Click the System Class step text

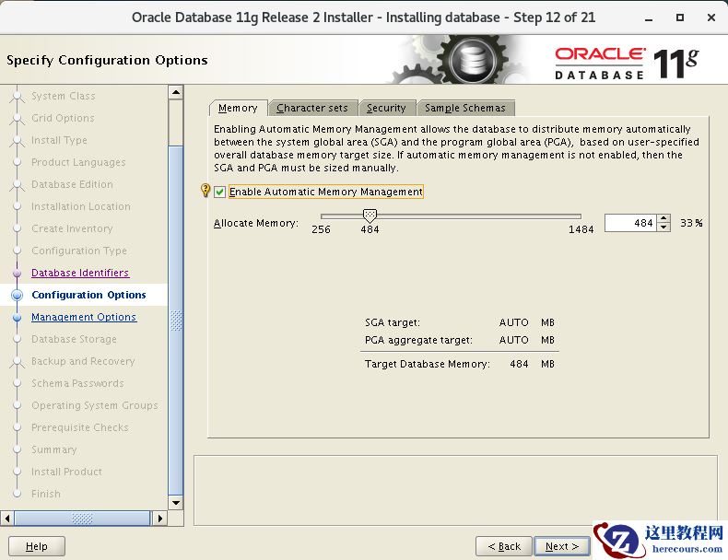[x=64, y=96]
